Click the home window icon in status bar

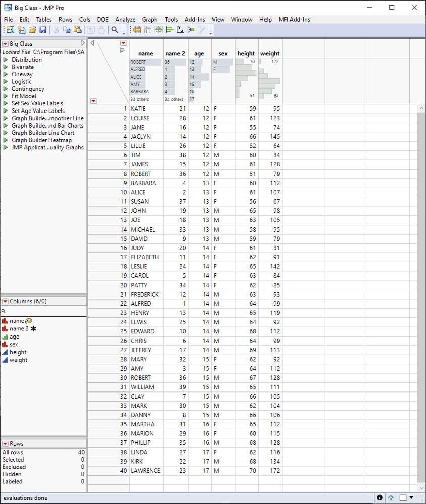(x=391, y=498)
